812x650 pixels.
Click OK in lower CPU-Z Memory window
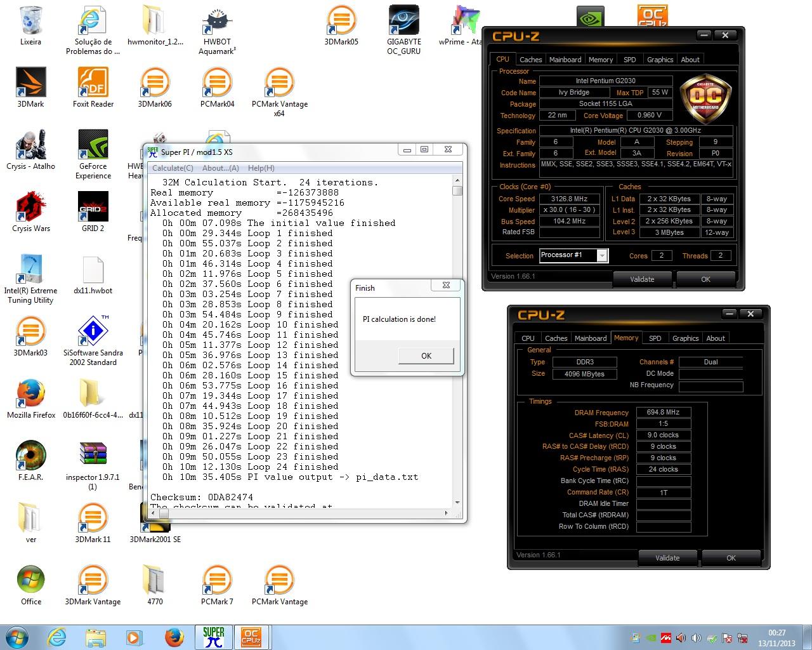click(x=731, y=558)
